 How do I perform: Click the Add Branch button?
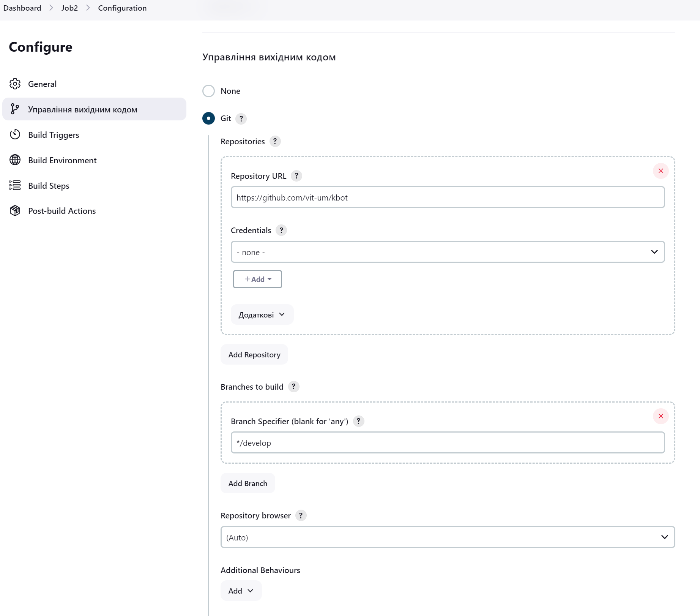click(x=248, y=483)
